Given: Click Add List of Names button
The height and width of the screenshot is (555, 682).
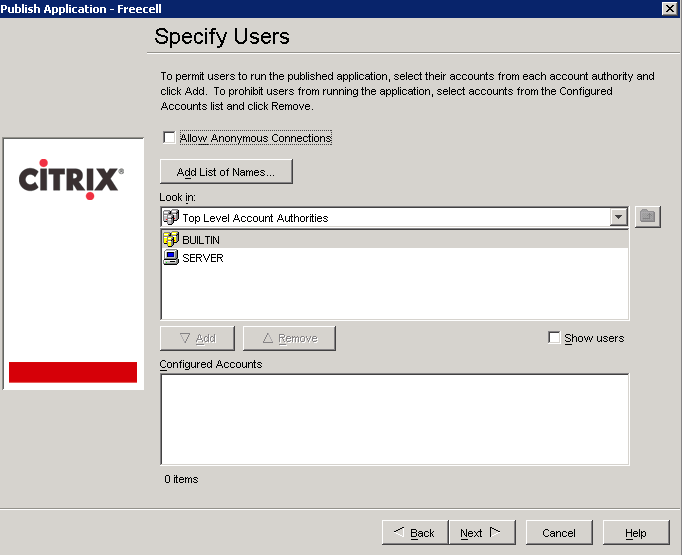Looking at the screenshot, I should (226, 172).
